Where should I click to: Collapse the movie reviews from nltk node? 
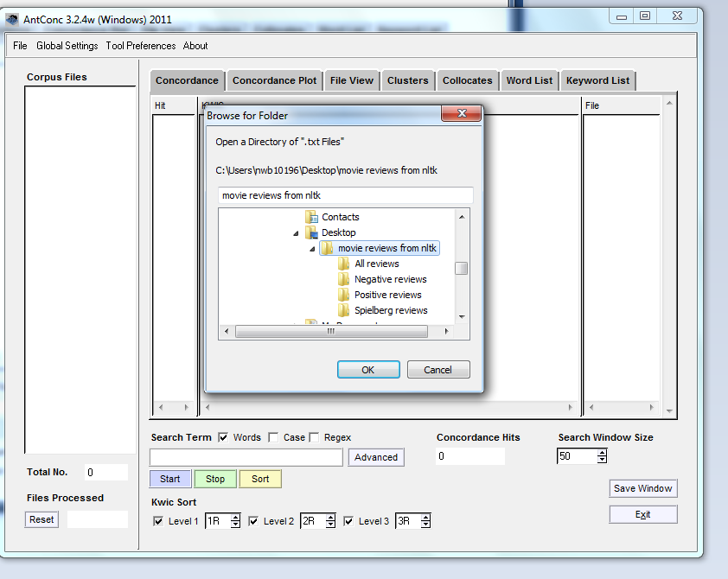click(x=311, y=249)
